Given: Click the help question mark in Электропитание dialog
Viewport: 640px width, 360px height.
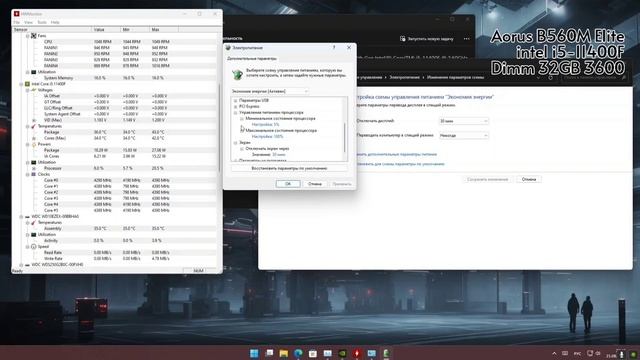Looking at the screenshot, I should click(334, 47).
